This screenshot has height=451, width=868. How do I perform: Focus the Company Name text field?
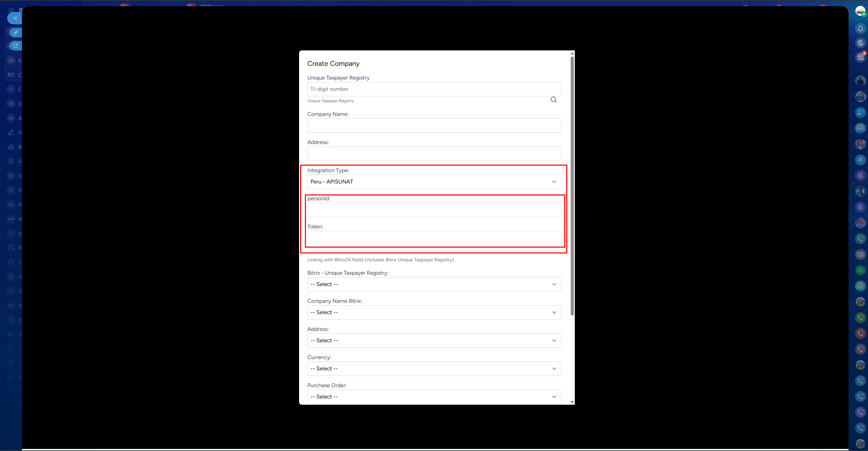[x=434, y=126]
